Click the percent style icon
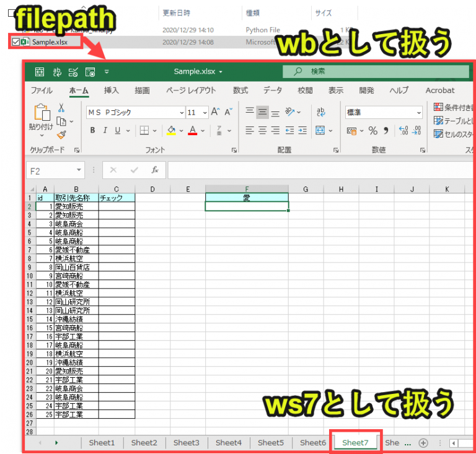Screen dimensions: 476x454 [373, 131]
